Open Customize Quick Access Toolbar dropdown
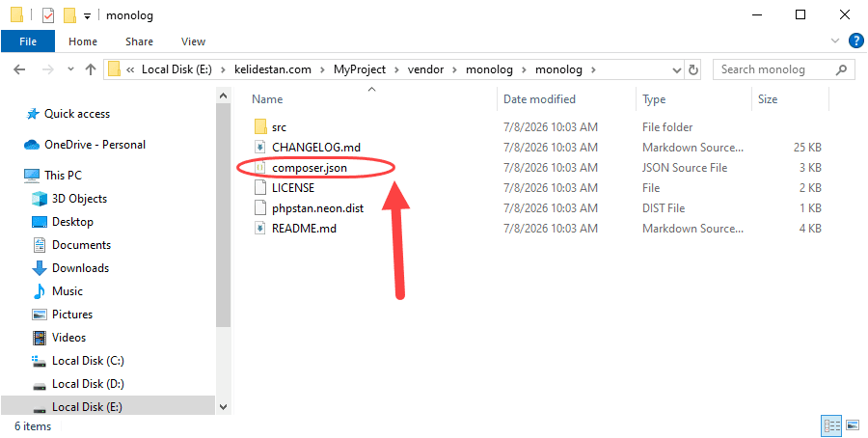The width and height of the screenshot is (868, 438). pos(87,16)
